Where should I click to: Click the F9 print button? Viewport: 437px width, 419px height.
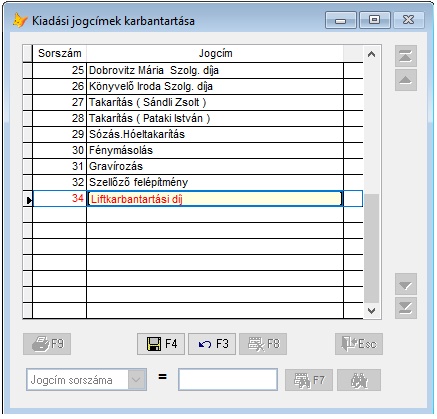47,344
